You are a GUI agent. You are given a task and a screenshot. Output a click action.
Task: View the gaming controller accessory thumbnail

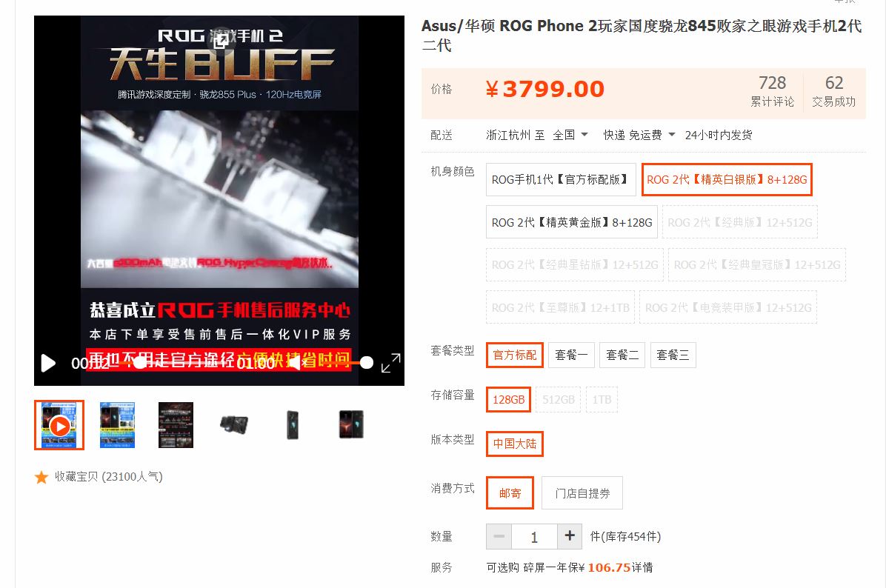click(234, 425)
